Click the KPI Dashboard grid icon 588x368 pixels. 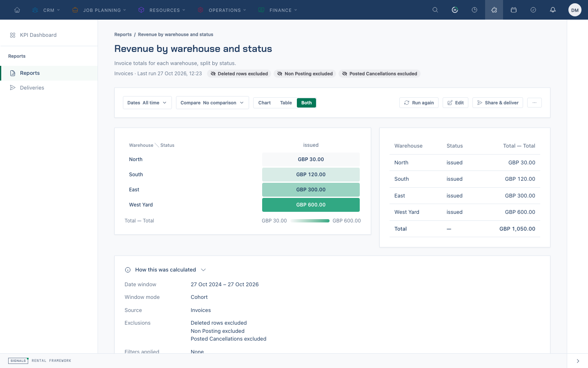point(13,35)
